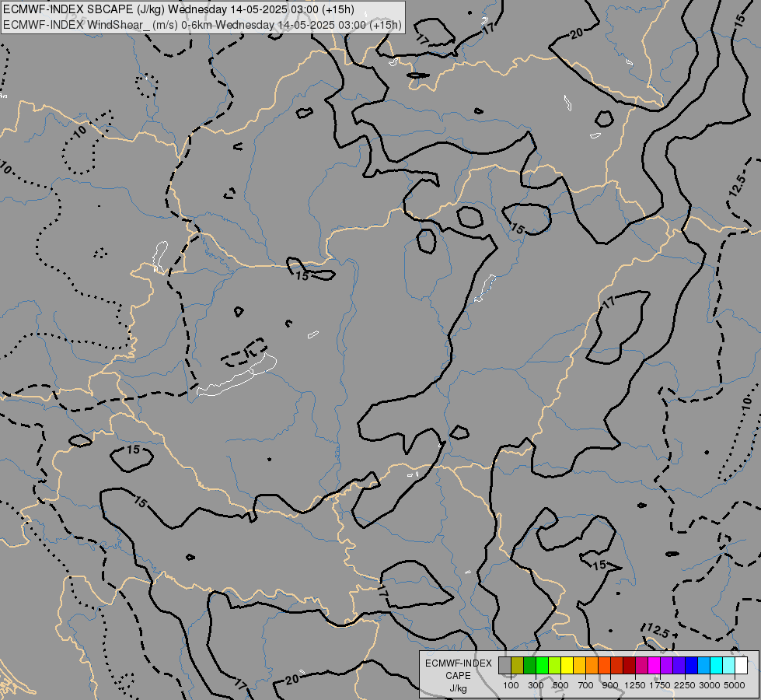Screen dimensions: 761x700
Task: Click the orange-red swatch left of 900
Action: [x=604, y=665]
